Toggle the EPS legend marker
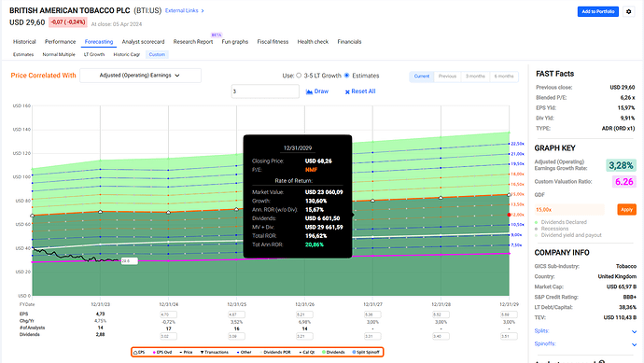This screenshot has width=644, height=363. coord(136,353)
